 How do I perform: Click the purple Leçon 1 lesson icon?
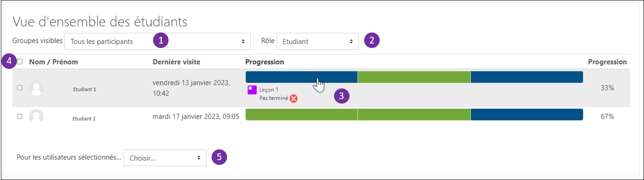[251, 90]
